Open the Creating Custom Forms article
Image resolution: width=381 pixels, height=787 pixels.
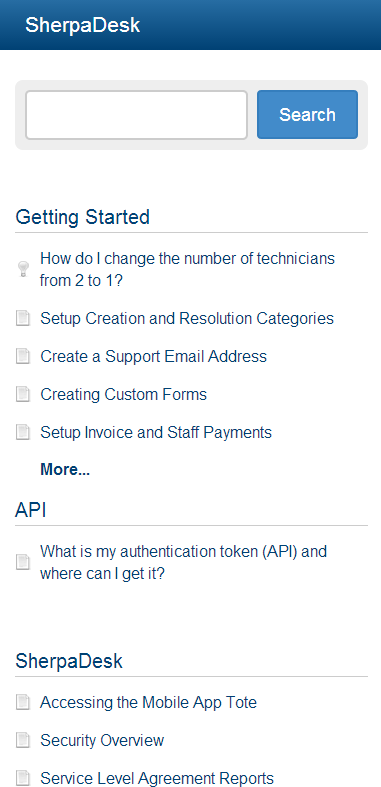pos(123,394)
